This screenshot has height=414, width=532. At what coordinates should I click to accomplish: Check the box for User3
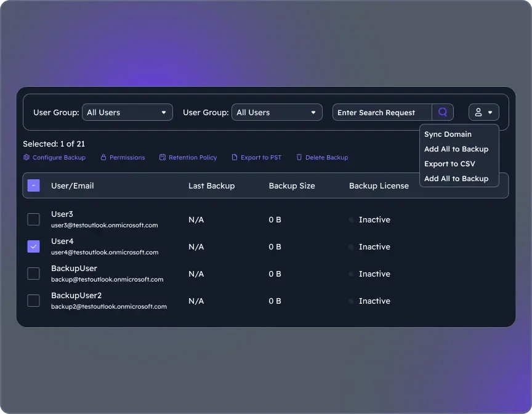(34, 219)
